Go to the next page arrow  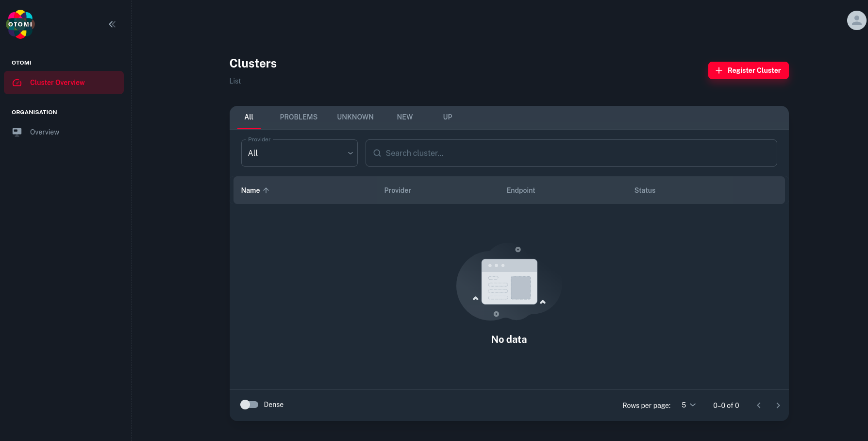(778, 405)
